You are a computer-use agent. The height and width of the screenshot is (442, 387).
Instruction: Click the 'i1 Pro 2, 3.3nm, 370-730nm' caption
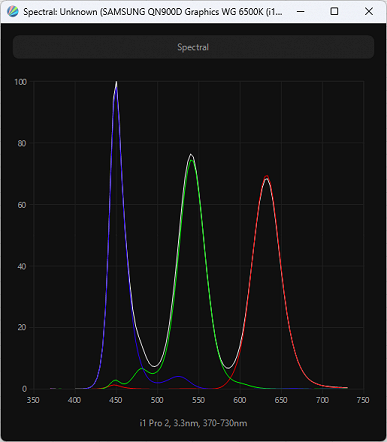tap(193, 423)
